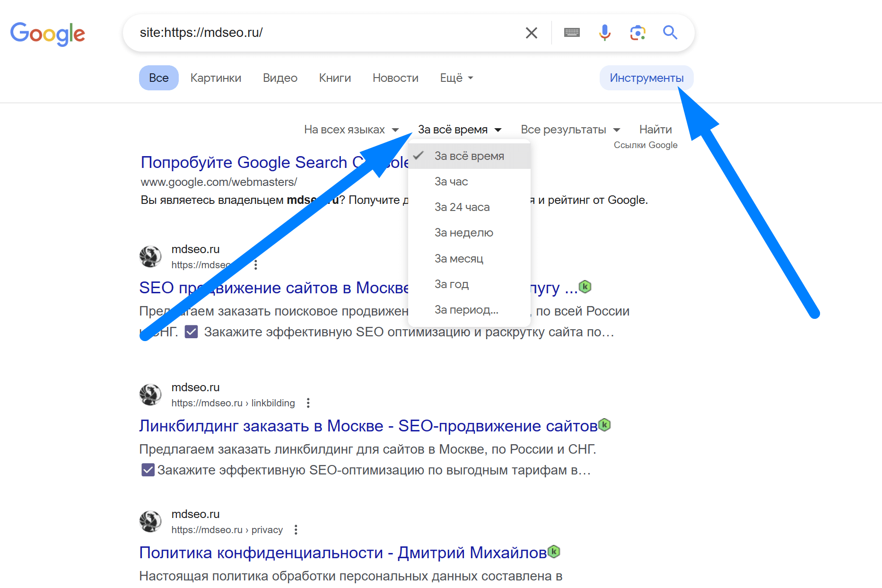Click green badge icon after Политика конфиденциальности title
Image resolution: width=882 pixels, height=588 pixels.
pos(554,552)
